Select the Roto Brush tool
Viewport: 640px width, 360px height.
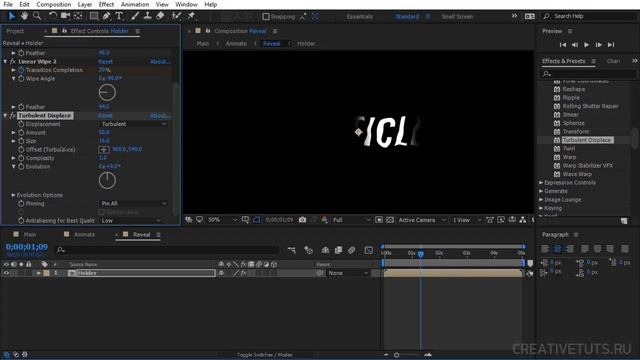[176, 16]
